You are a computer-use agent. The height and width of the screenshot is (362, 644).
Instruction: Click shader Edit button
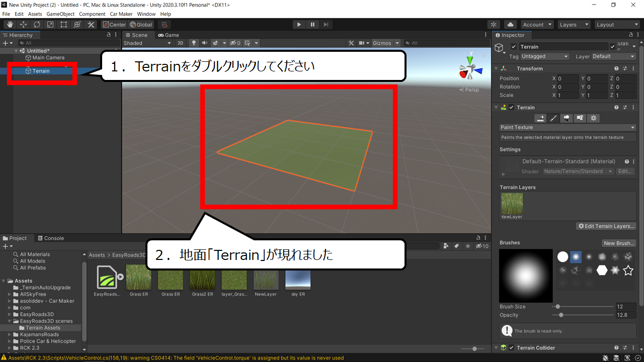625,171
